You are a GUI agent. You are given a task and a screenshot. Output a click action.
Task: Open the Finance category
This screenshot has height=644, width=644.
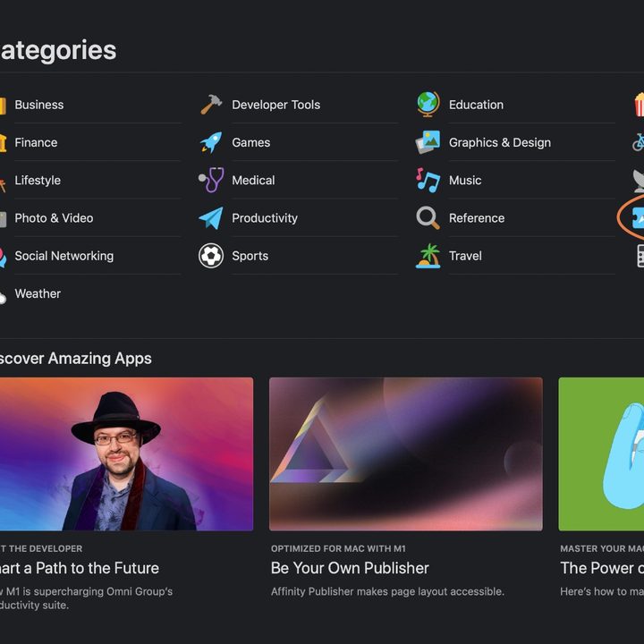[36, 142]
